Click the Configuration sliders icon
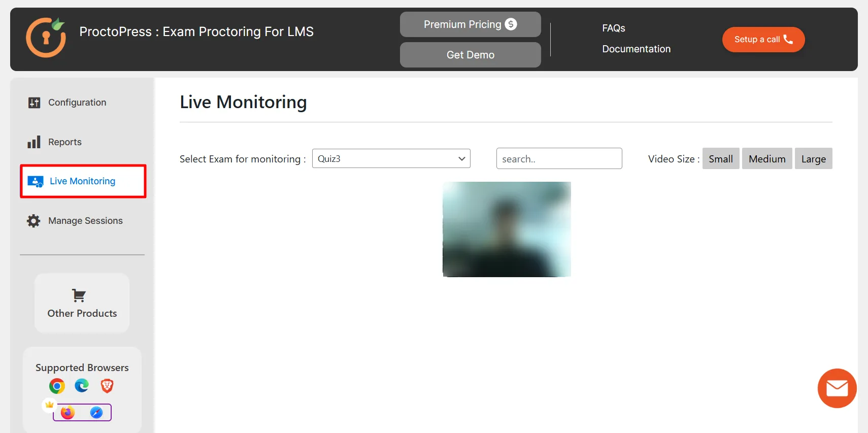The height and width of the screenshot is (433, 868). pos(34,103)
